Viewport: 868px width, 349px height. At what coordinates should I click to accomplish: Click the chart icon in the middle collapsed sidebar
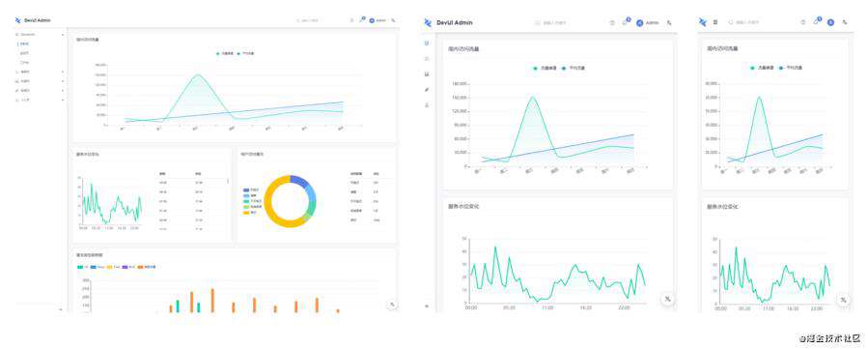click(427, 73)
